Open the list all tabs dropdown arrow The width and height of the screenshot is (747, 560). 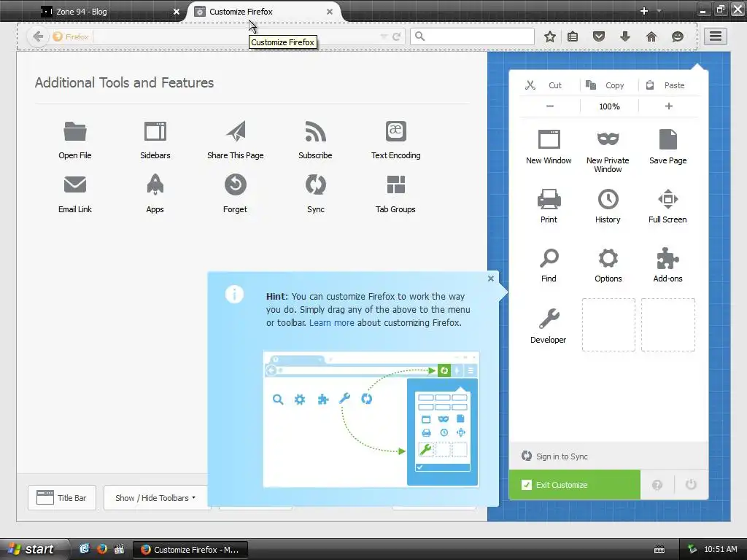pos(659,11)
